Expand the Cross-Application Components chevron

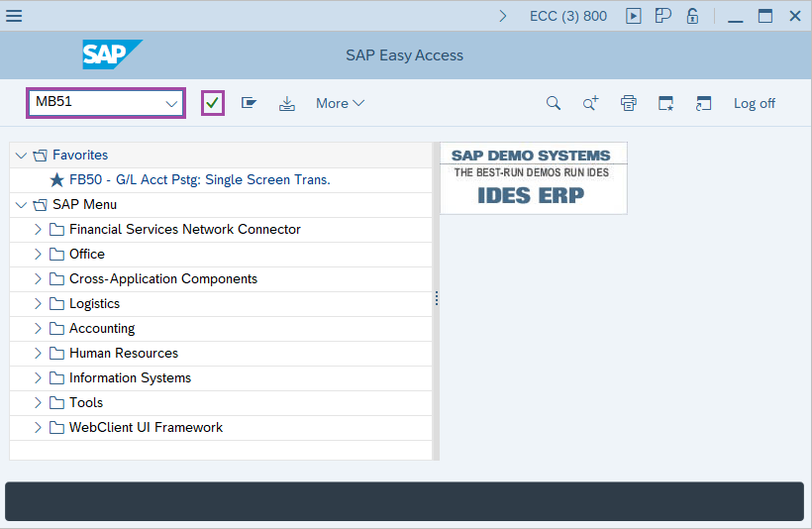pos(38,278)
